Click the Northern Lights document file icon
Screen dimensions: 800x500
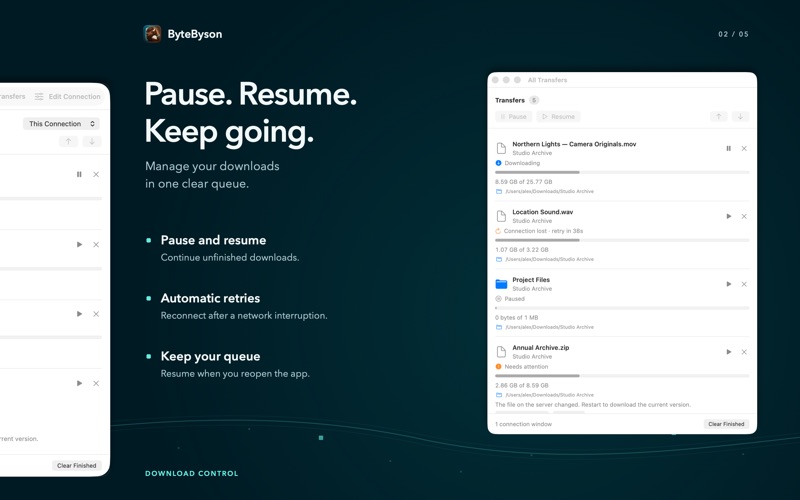point(501,148)
